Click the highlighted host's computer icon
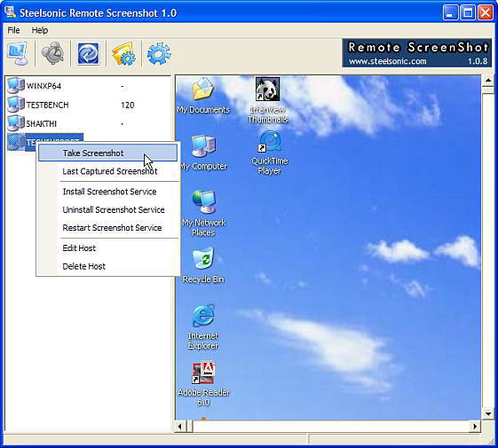 16,142
